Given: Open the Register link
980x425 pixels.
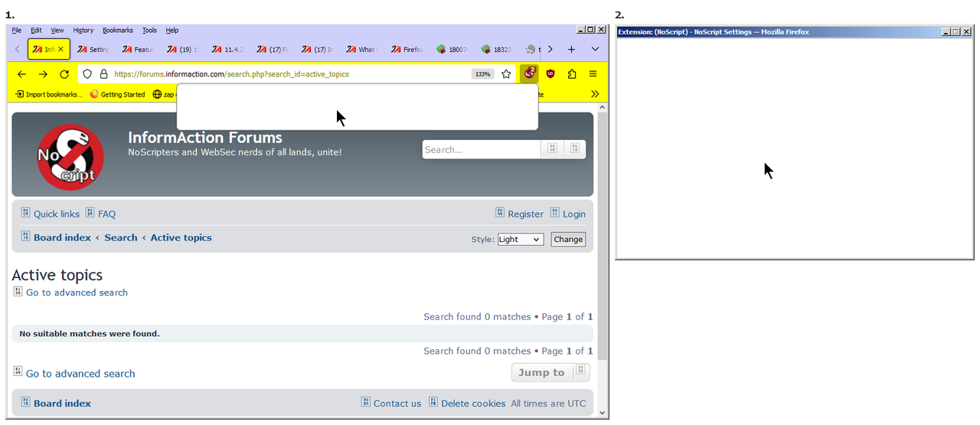Looking at the screenshot, I should click(x=526, y=214).
